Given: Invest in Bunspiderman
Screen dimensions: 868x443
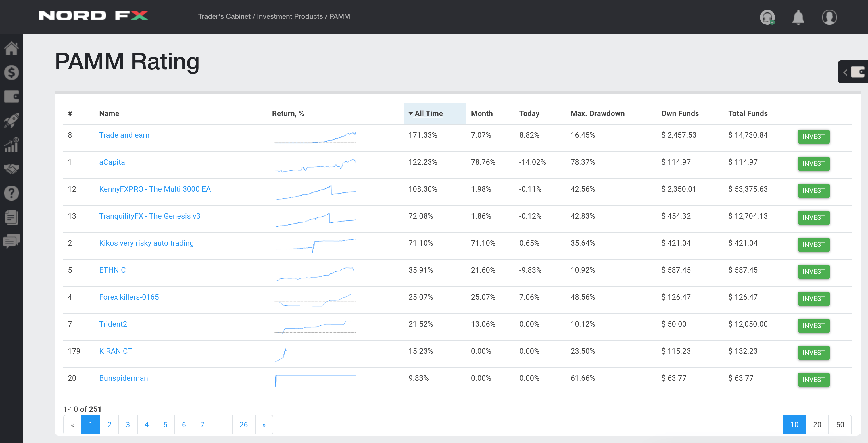Looking at the screenshot, I should 813,379.
